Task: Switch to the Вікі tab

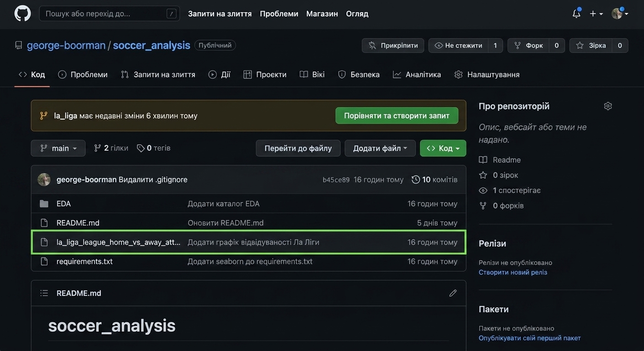Action: (312, 74)
